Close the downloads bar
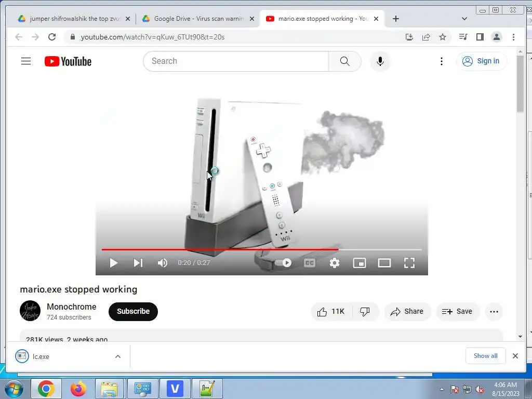The width and height of the screenshot is (532, 399). pyautogui.click(x=515, y=356)
